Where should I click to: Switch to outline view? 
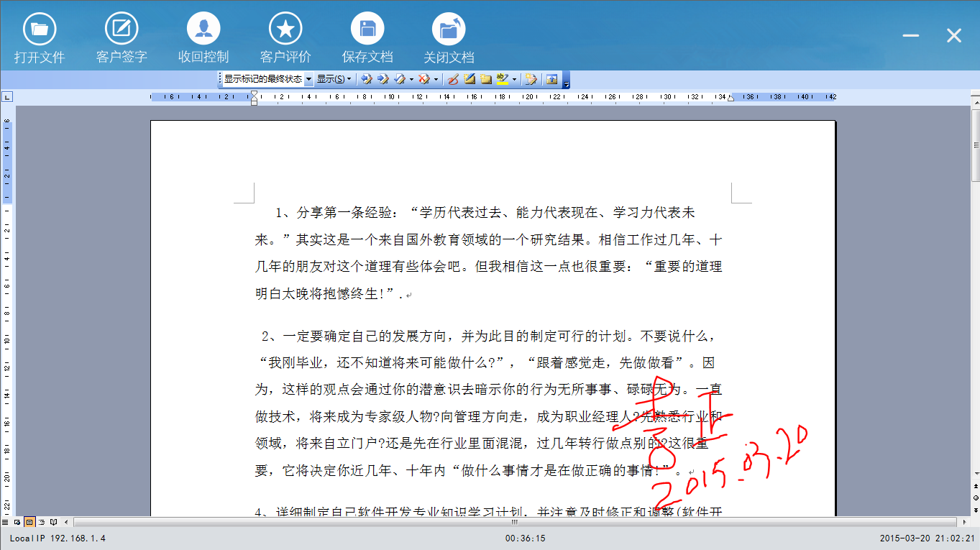[x=42, y=522]
